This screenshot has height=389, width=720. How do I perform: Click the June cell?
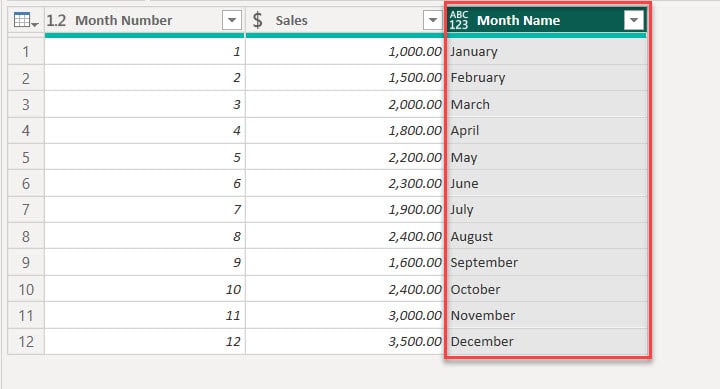[546, 184]
